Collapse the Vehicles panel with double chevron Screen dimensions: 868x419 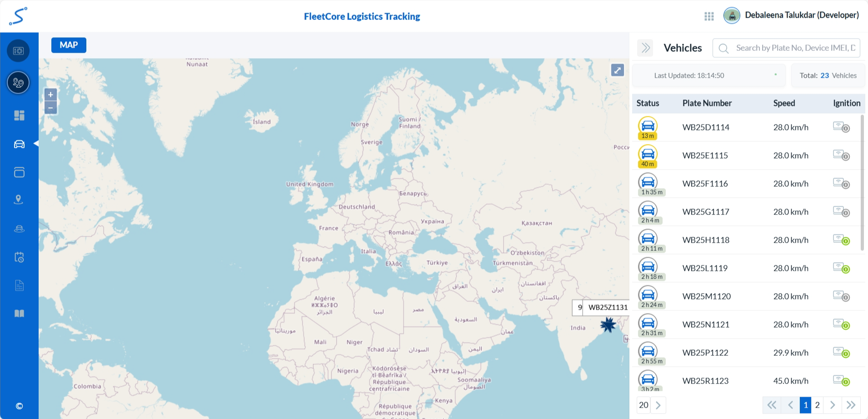pos(645,48)
